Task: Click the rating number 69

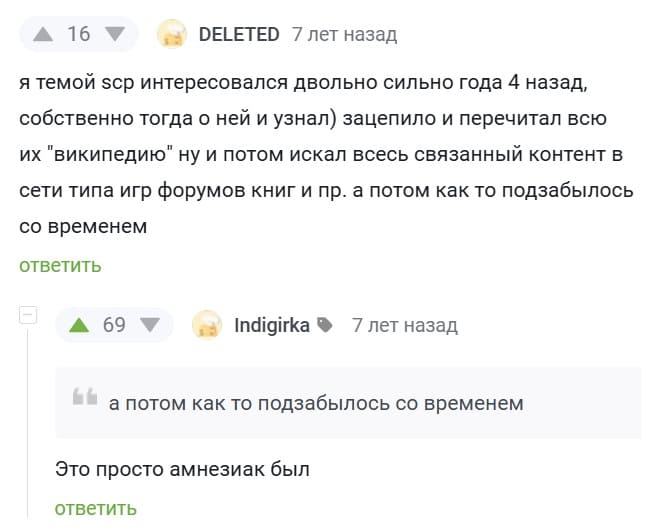Action: pos(114,324)
